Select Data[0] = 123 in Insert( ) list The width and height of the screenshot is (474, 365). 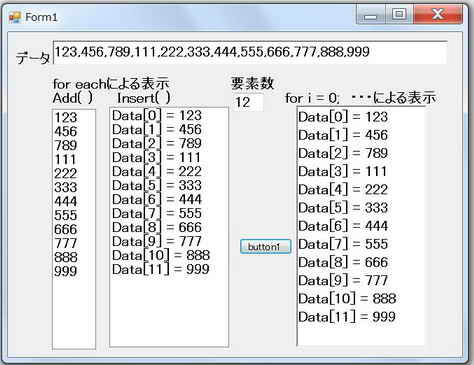point(157,116)
